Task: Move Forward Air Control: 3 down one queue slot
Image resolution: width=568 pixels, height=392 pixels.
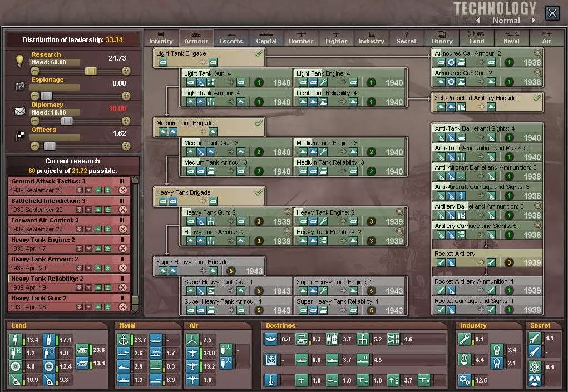Action: pyautogui.click(x=89, y=229)
